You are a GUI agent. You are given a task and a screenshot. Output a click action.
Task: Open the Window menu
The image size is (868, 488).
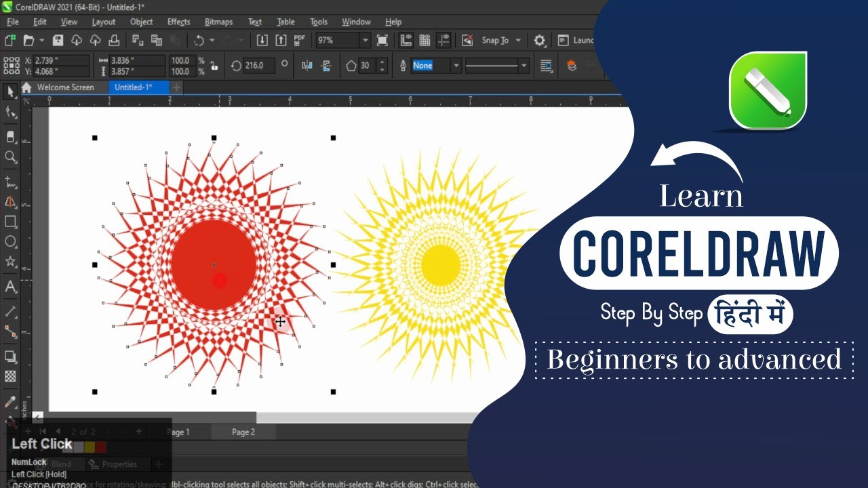tap(356, 22)
